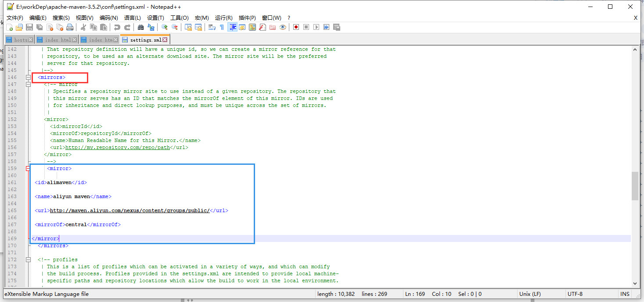Click INS mode in status bar
Image resolution: width=644 pixels, height=302 pixels.
tap(625, 294)
